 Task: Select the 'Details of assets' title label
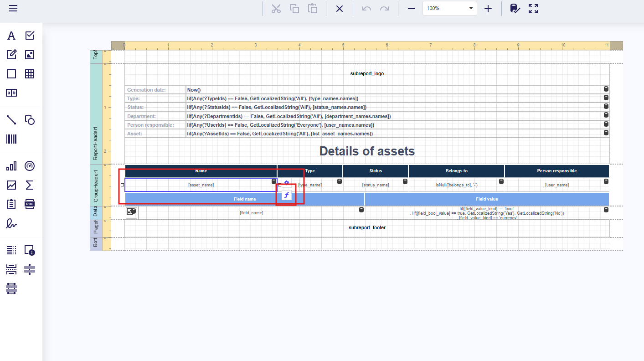(367, 151)
